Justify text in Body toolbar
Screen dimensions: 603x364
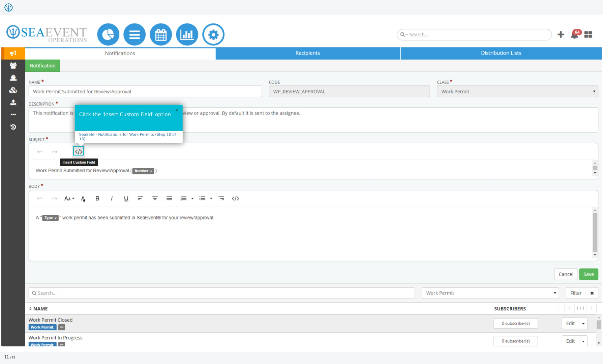pyautogui.click(x=169, y=199)
